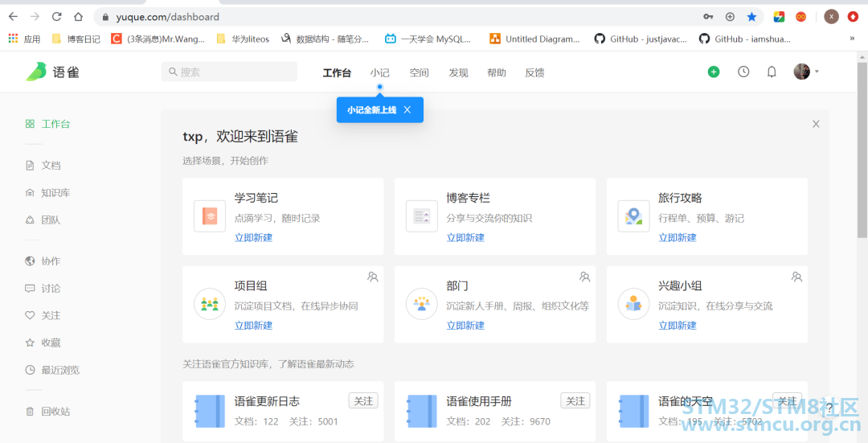Click the browser back arrow
Image resolution: width=868 pixels, height=443 pixels.
pos(14,17)
